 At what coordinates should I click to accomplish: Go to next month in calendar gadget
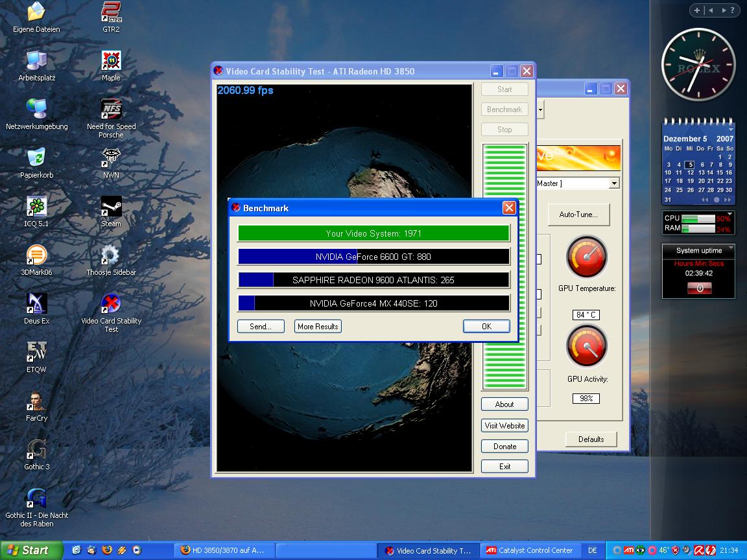coord(727,200)
